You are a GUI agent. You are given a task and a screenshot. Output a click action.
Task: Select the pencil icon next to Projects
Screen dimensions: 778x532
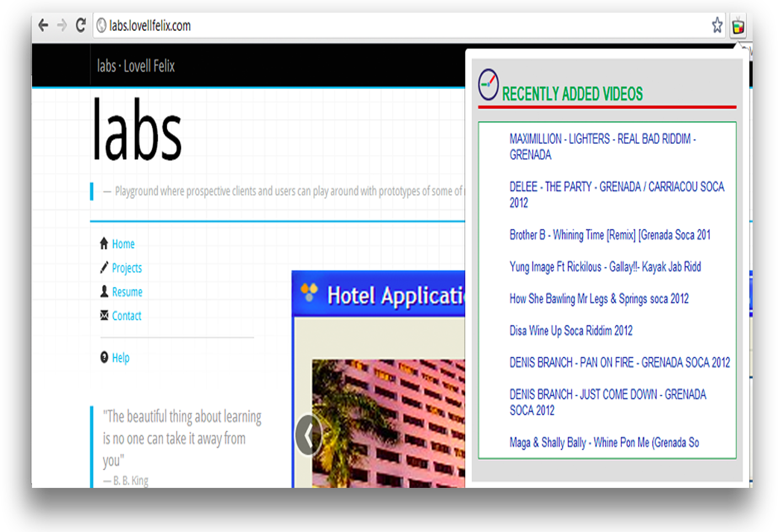103,267
